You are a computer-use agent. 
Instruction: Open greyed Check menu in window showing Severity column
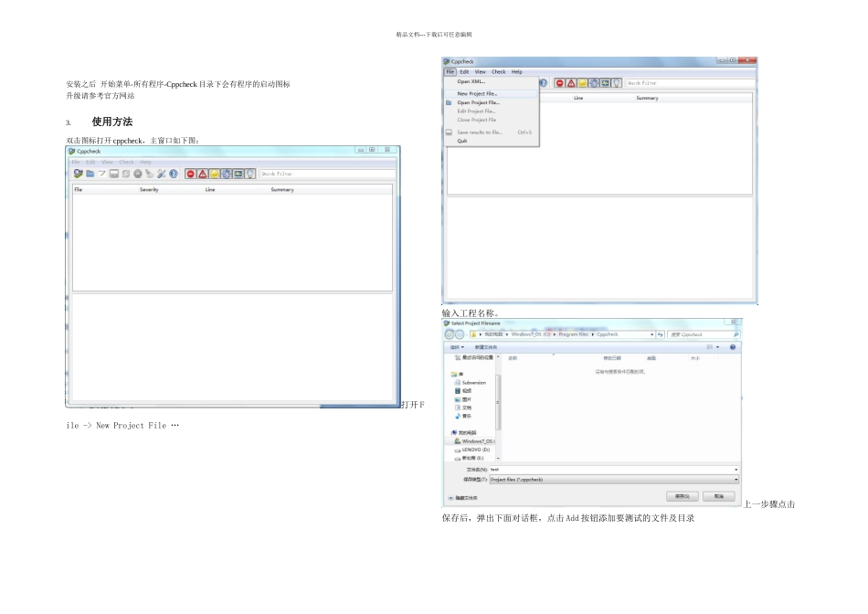127,163
